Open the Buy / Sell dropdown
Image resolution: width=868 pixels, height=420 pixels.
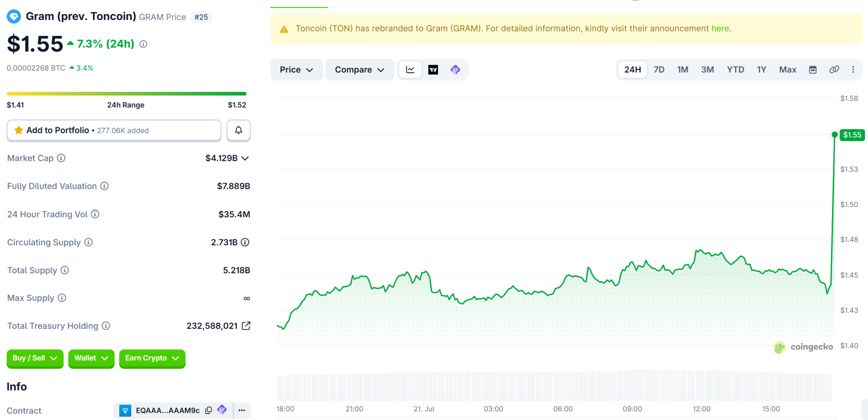35,358
